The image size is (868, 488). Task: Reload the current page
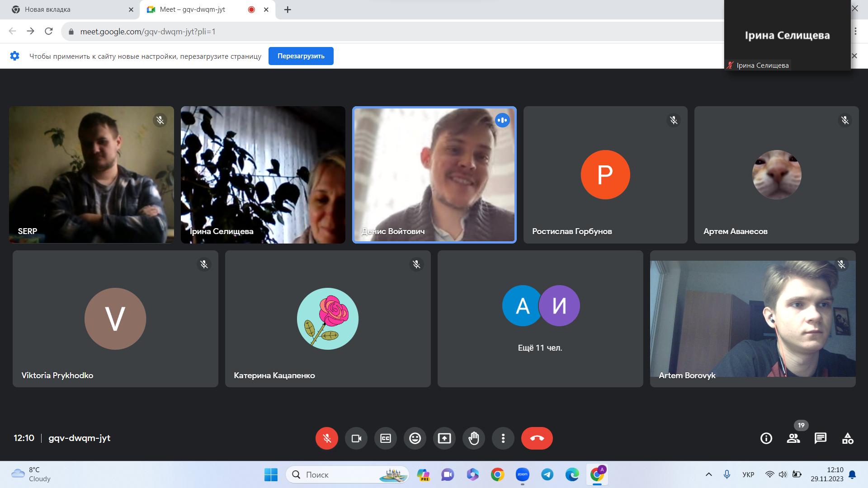point(49,31)
